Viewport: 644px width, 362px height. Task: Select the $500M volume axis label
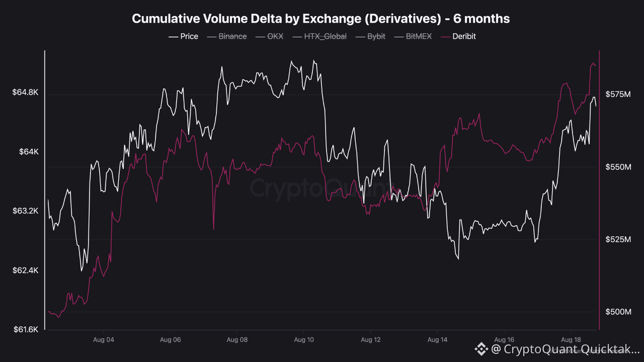pyautogui.click(x=618, y=312)
